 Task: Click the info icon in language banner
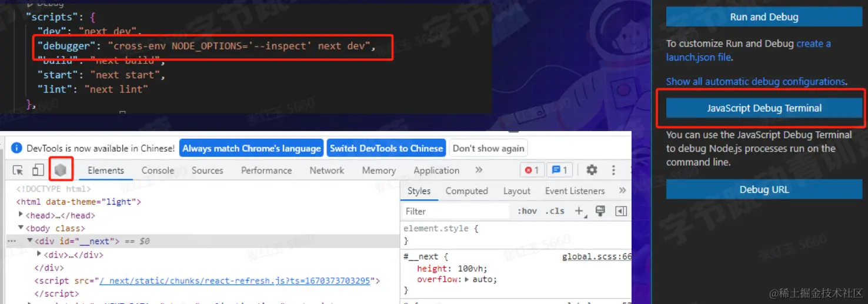tap(16, 148)
